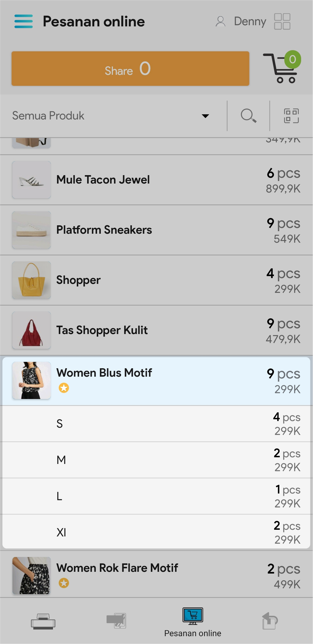The image size is (313, 644).
Task: Open the hamburger menu
Action: [23, 21]
